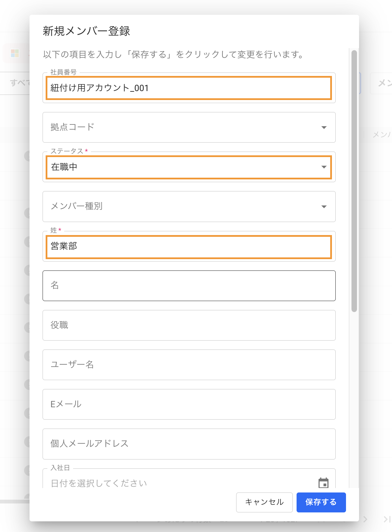Focus the 社員番号 input field
The width and height of the screenshot is (392, 532).
pos(189,88)
